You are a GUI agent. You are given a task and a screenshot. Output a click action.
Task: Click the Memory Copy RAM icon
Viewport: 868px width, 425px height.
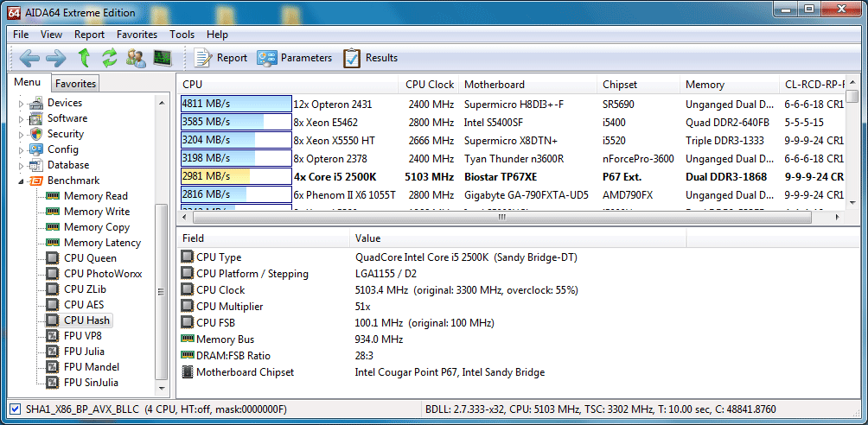pos(53,227)
